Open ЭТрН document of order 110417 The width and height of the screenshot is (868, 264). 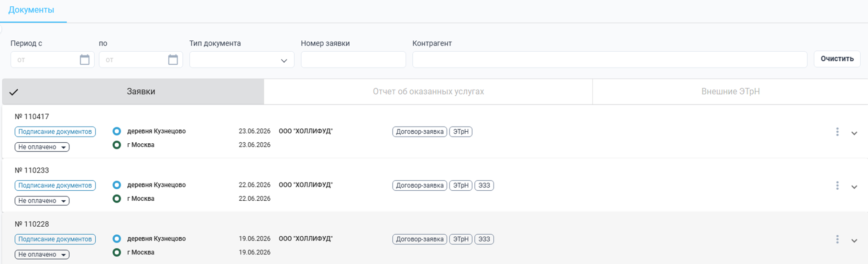pos(461,132)
